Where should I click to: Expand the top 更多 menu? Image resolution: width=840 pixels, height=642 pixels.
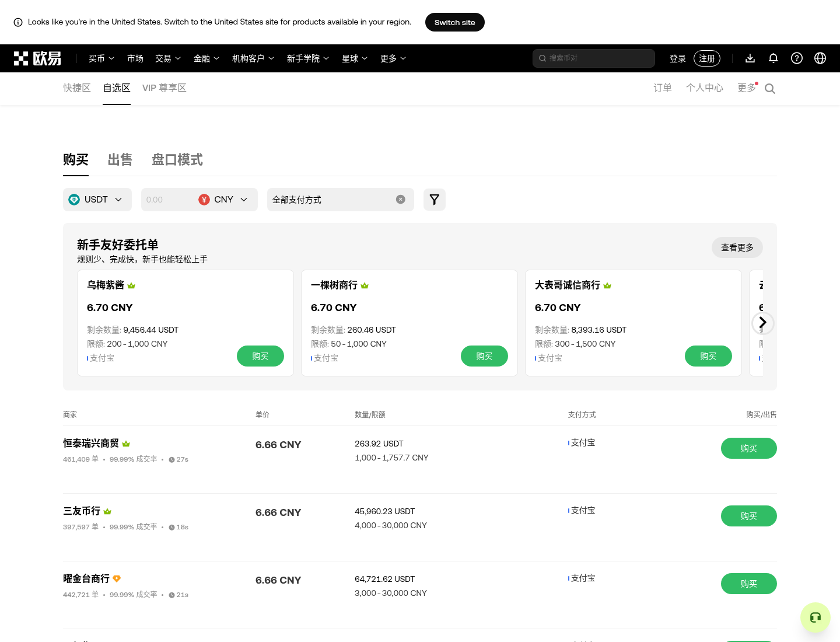393,58
